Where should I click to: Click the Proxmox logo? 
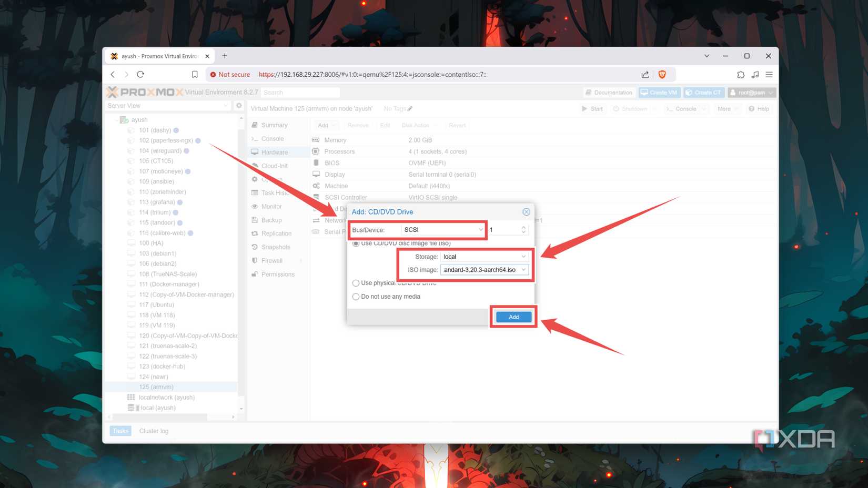(145, 92)
